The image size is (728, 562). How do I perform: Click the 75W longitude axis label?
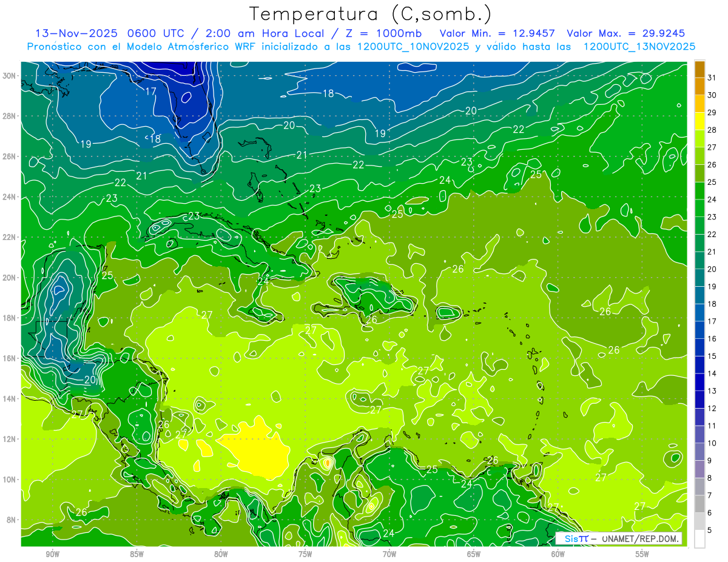tap(305, 554)
